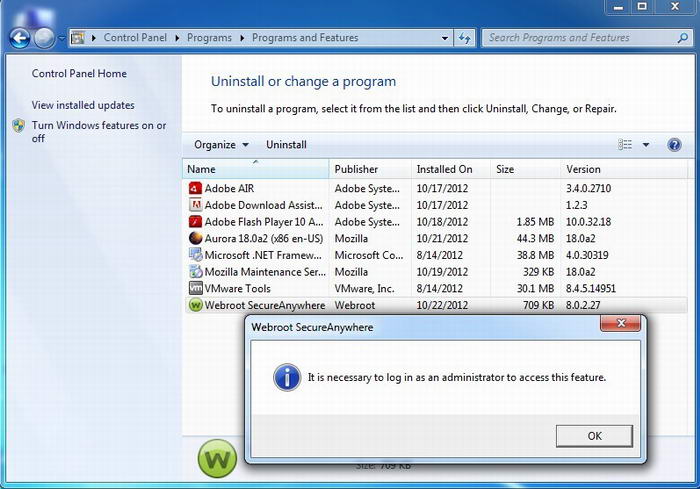Select Adobe Download Assist... program name

[263, 205]
